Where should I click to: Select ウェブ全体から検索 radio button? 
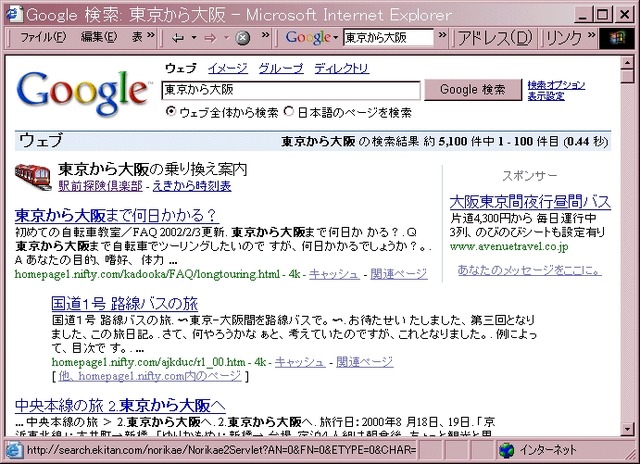pos(171,111)
